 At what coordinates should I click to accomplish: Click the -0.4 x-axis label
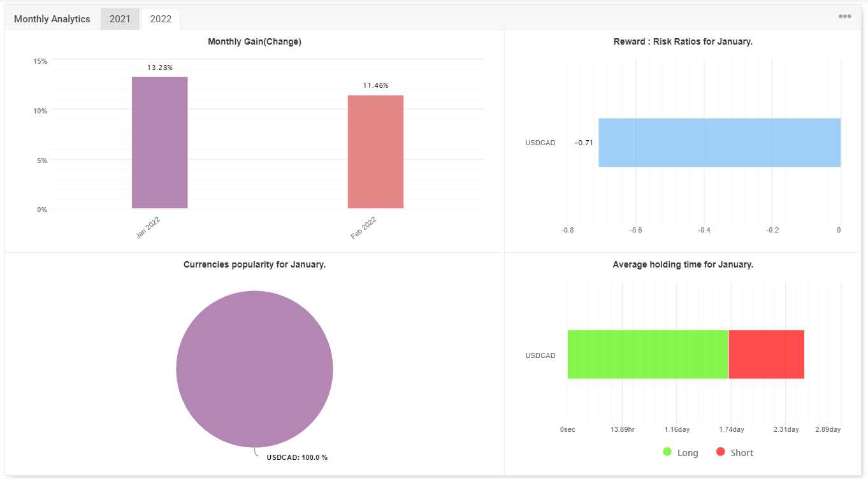pos(704,231)
